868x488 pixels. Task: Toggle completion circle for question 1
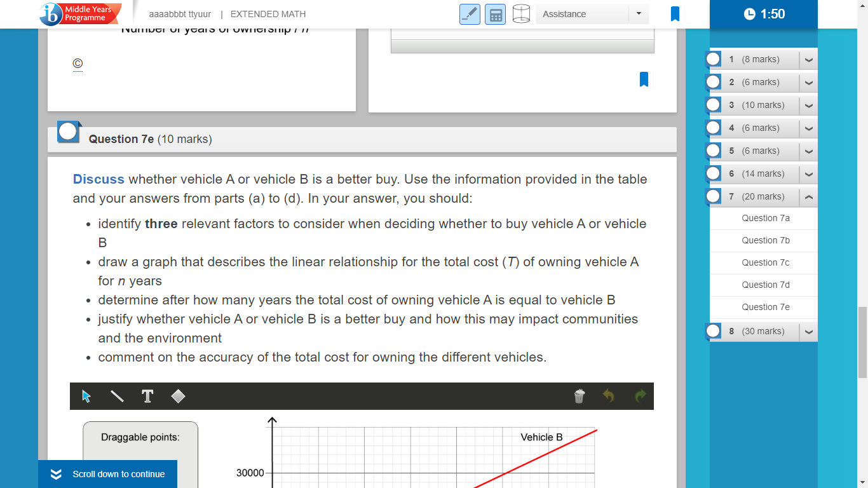click(x=714, y=59)
